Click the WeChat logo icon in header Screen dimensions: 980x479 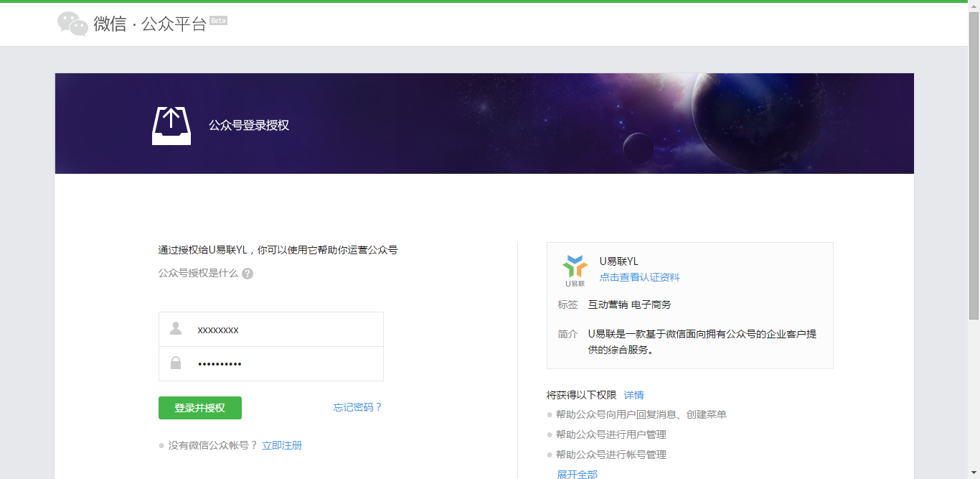pos(72,24)
